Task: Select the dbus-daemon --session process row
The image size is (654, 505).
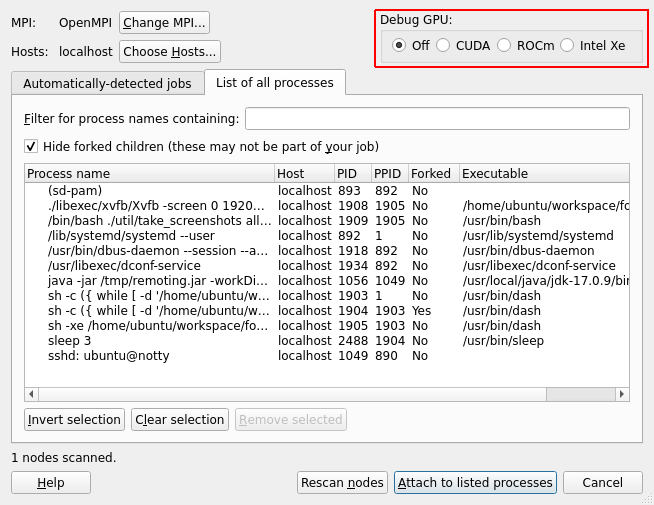Action: [x=327, y=251]
